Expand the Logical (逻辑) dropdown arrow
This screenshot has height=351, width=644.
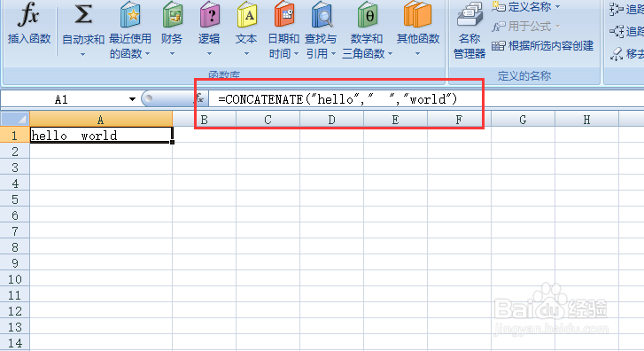pyautogui.click(x=209, y=54)
